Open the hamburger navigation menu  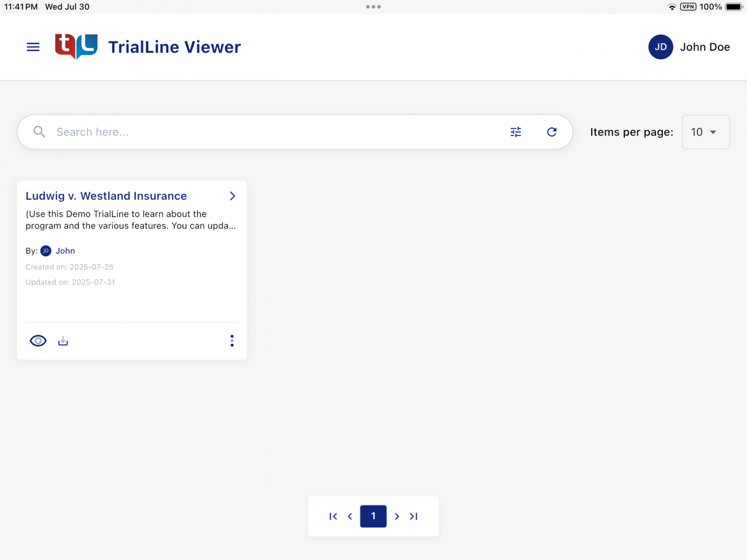[x=33, y=47]
